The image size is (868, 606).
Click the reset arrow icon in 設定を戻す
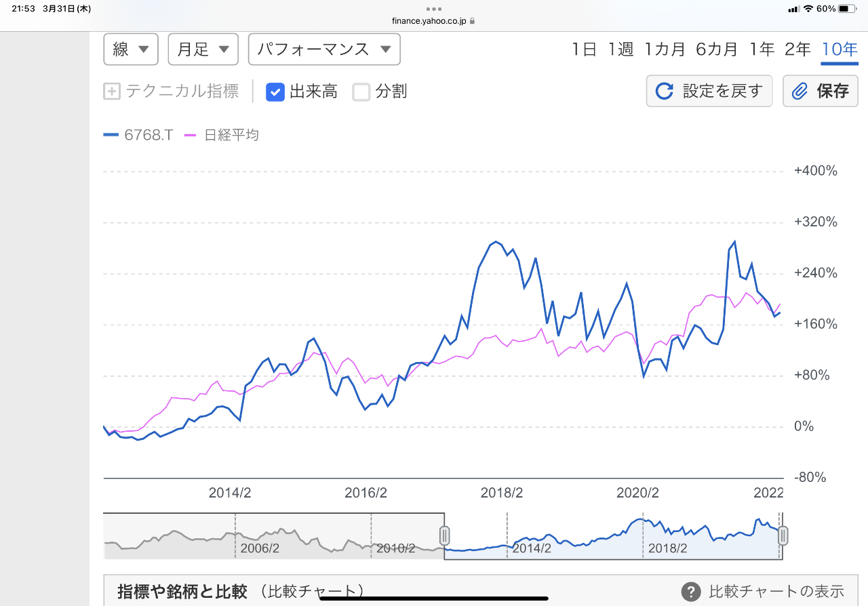(x=665, y=92)
